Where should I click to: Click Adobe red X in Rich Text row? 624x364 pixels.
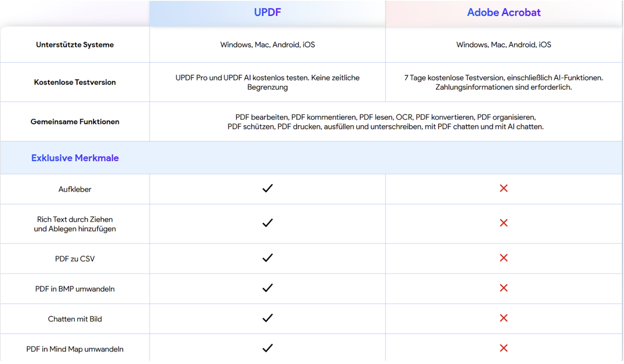503,223
